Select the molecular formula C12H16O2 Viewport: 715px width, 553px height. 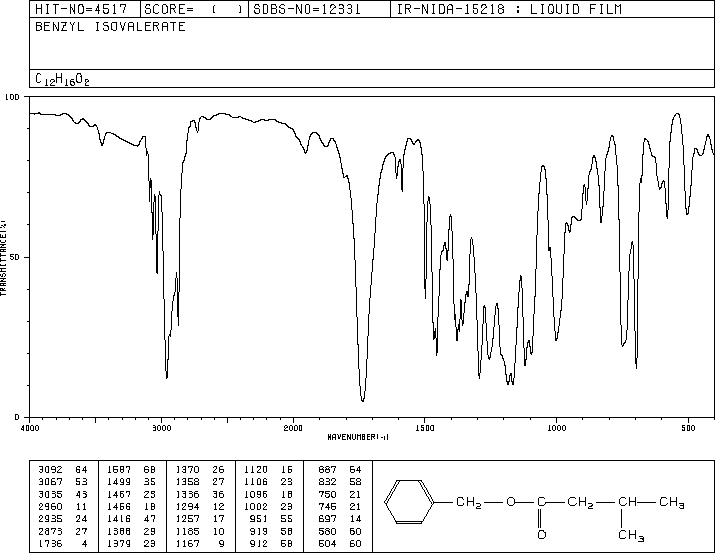[62, 80]
